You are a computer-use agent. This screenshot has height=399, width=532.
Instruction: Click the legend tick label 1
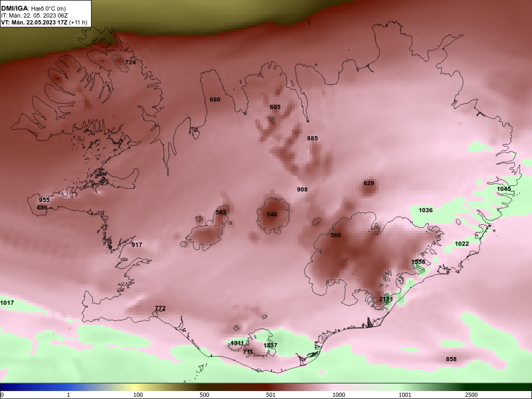(x=69, y=395)
